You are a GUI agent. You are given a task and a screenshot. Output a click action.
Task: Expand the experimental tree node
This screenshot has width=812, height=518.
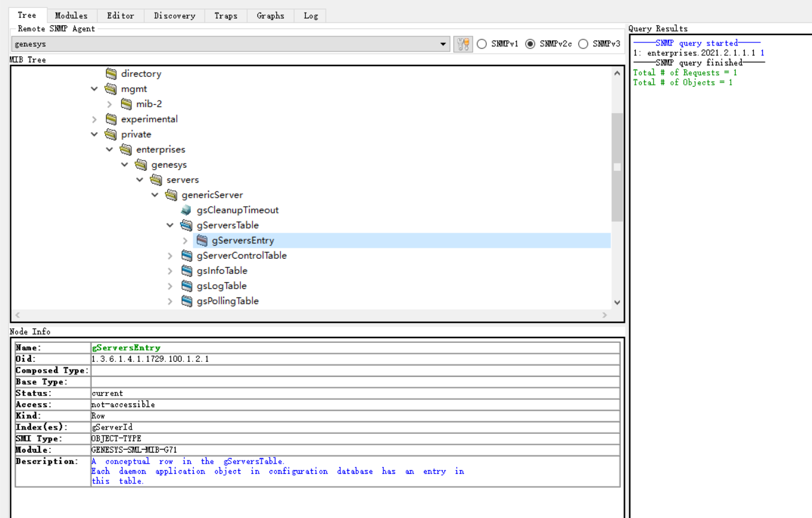(x=94, y=119)
